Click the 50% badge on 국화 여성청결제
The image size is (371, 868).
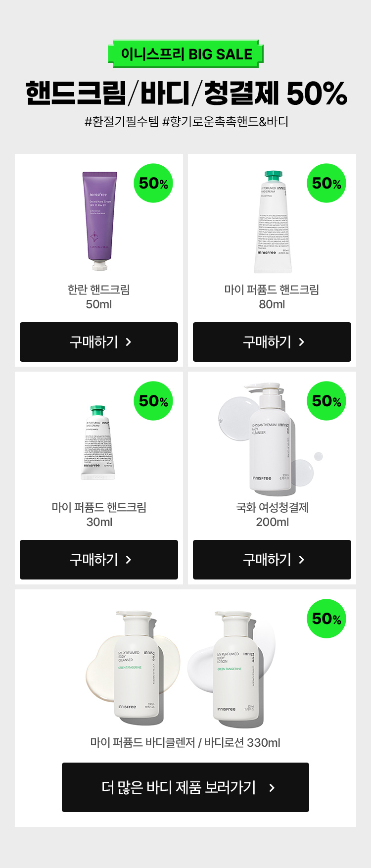click(x=326, y=401)
